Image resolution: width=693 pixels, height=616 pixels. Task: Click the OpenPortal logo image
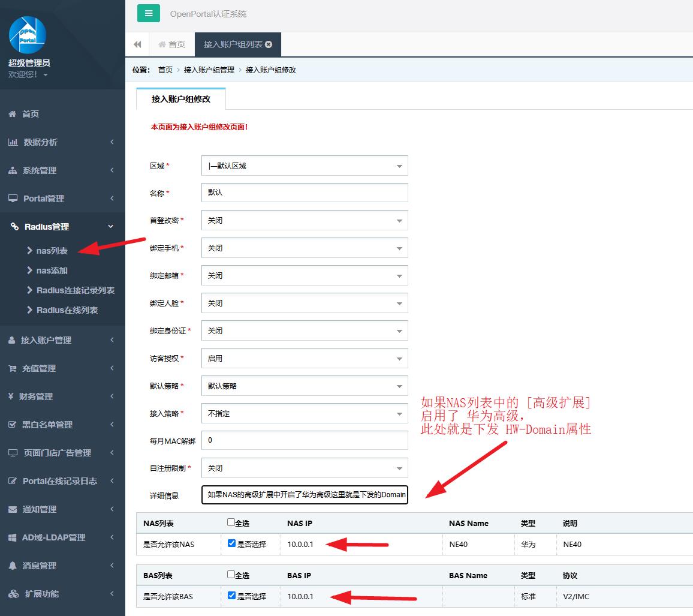click(28, 35)
